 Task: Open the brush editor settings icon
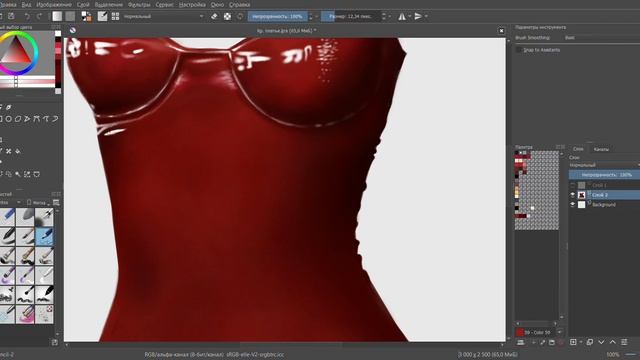(102, 16)
